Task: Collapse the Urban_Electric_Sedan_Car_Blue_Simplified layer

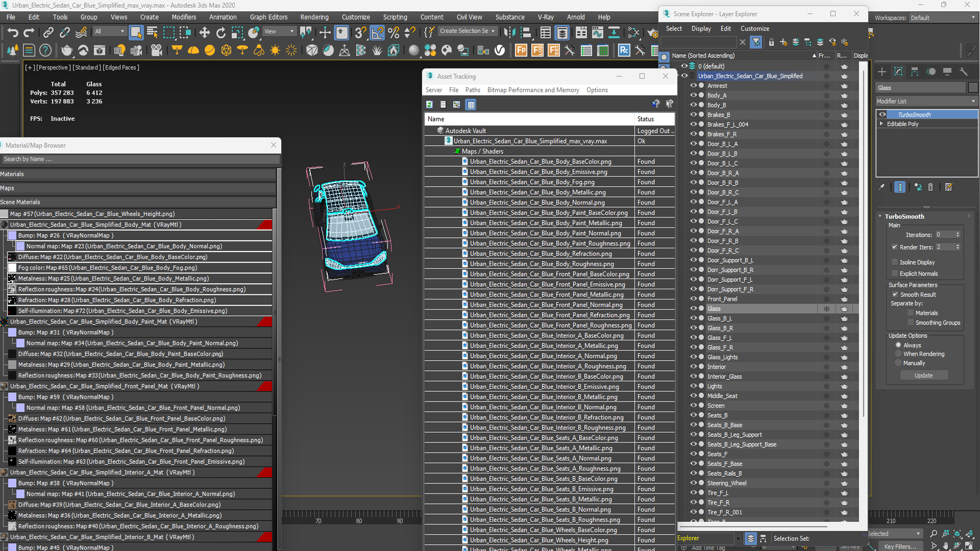Action: point(678,76)
